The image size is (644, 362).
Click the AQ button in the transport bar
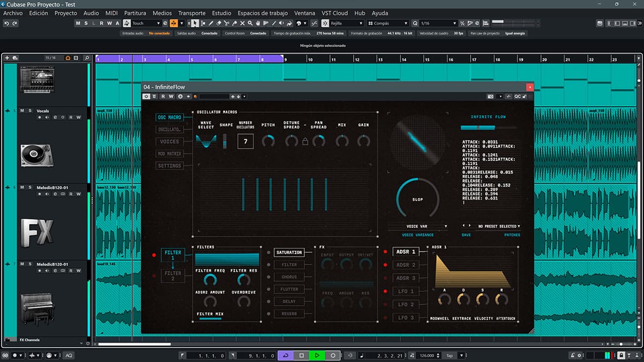click(69, 356)
